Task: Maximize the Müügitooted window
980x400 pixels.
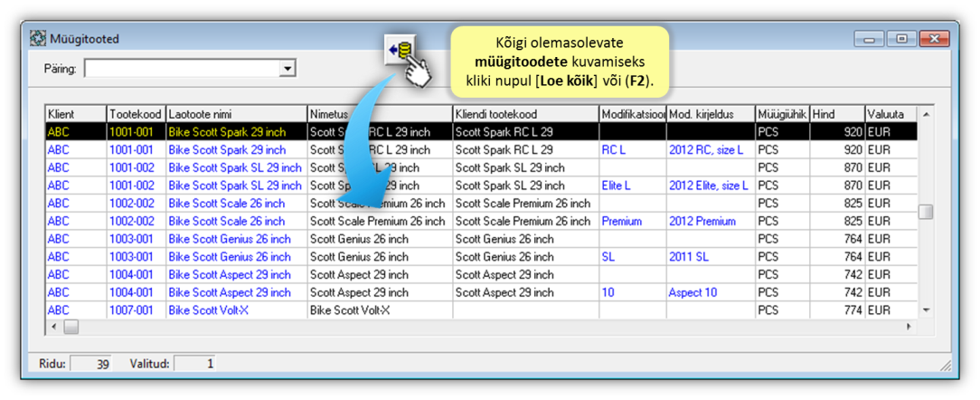Action: [x=901, y=39]
